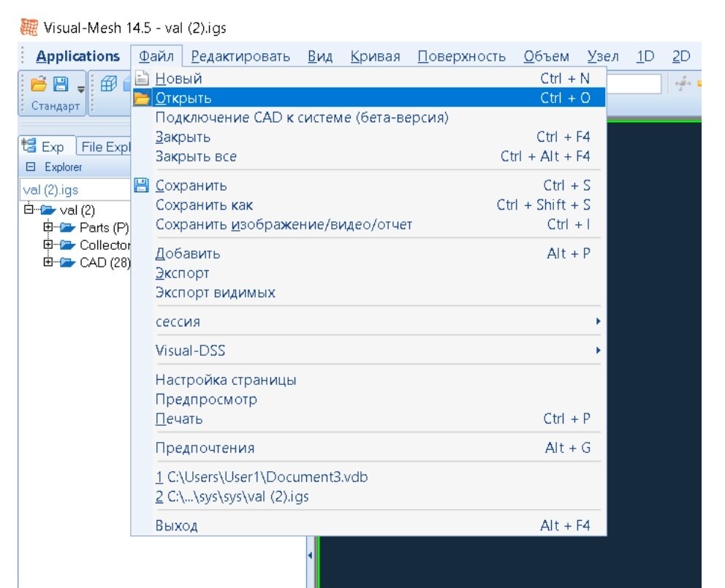Viewport: 725px width, 588px height.
Task: Choose Закрыть все menu entry
Action: [x=369, y=156]
